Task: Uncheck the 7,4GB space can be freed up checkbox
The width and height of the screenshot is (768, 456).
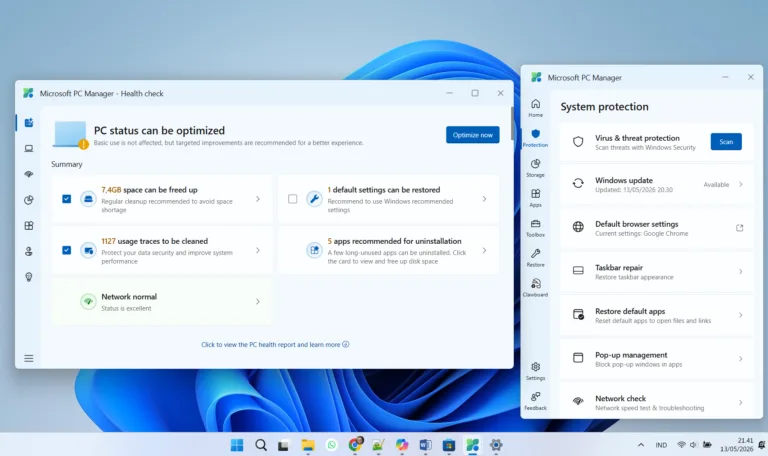Action: [67, 199]
